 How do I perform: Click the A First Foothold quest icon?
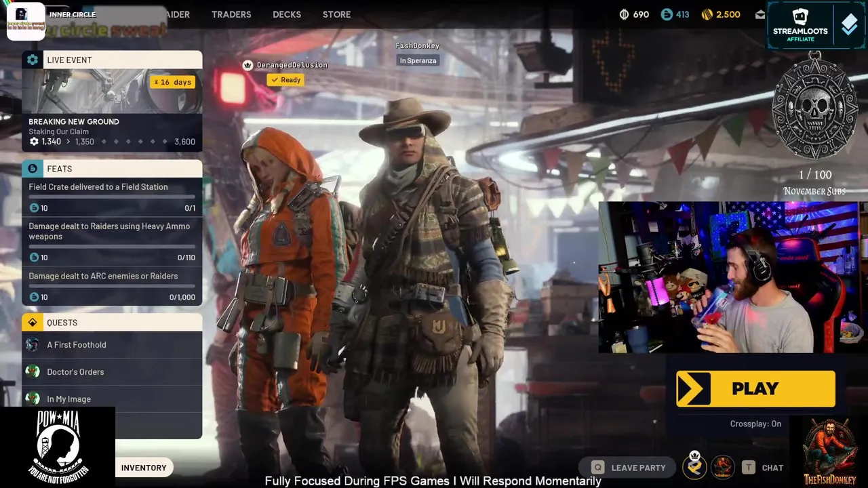32,345
